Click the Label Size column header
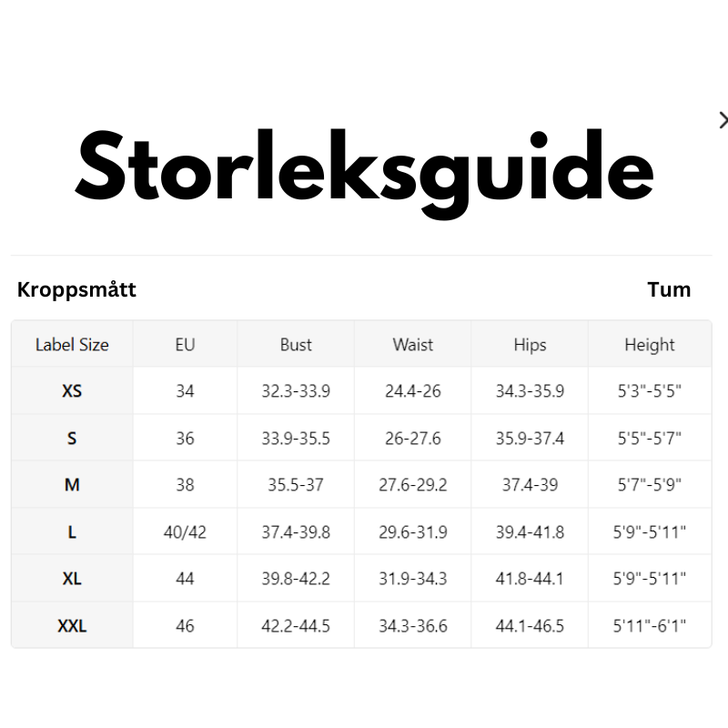The image size is (728, 728). [72, 345]
